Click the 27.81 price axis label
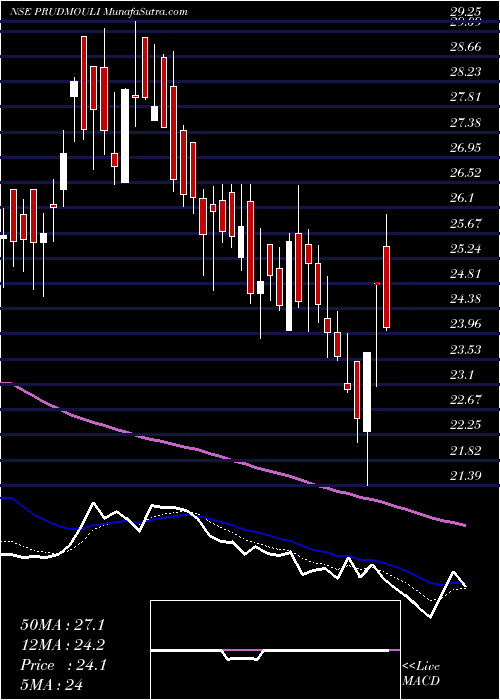The height and width of the screenshot is (700, 500). click(x=466, y=97)
